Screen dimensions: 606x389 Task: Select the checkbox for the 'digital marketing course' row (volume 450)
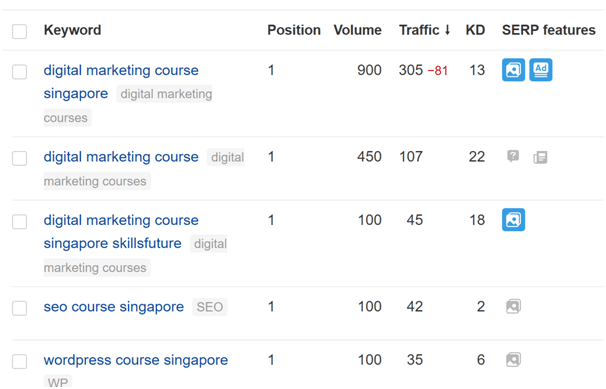tap(19, 158)
